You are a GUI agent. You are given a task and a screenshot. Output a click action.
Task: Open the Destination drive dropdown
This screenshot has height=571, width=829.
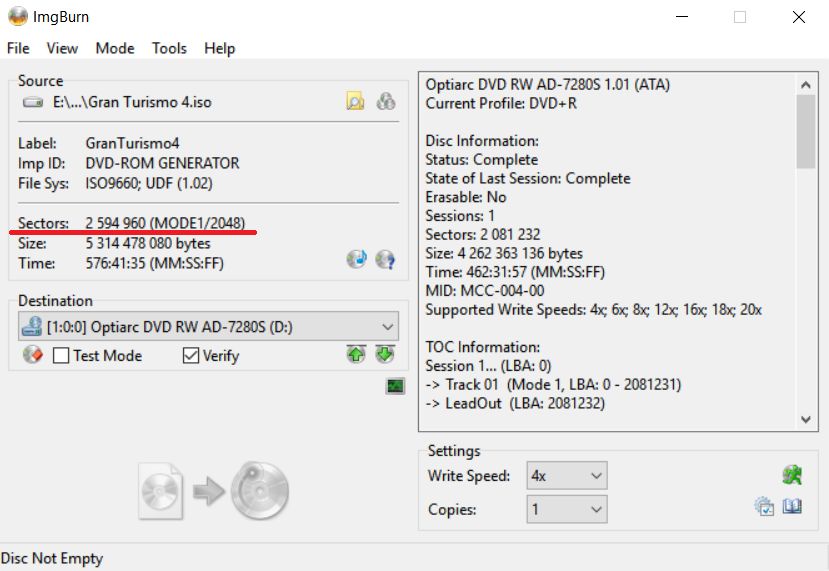[x=208, y=326]
